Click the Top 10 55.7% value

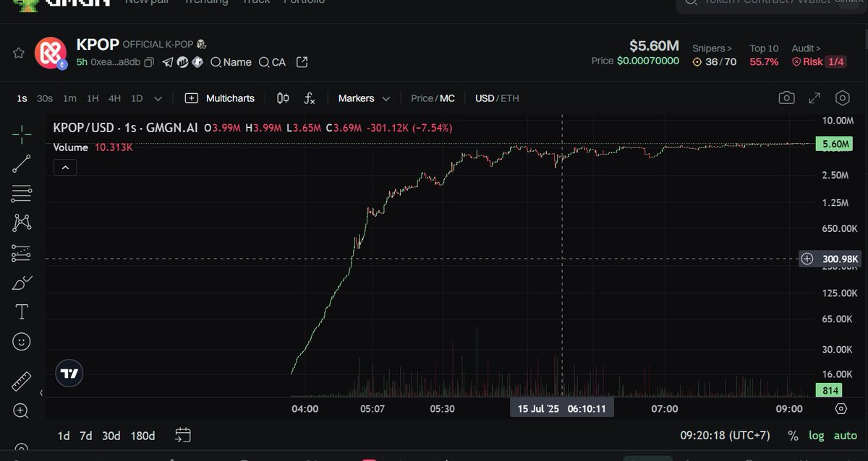point(764,62)
